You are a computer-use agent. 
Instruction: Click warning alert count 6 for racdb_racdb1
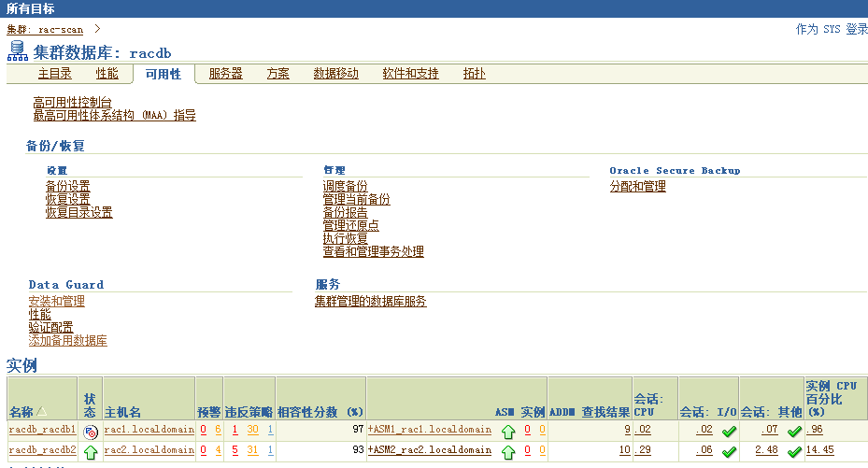218,430
